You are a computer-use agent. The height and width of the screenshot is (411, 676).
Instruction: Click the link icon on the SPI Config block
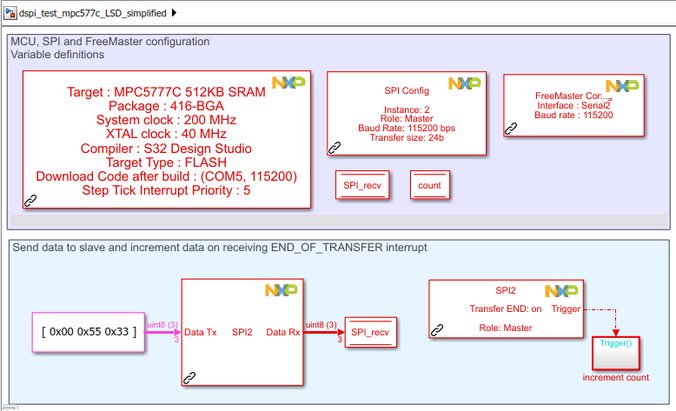point(335,148)
